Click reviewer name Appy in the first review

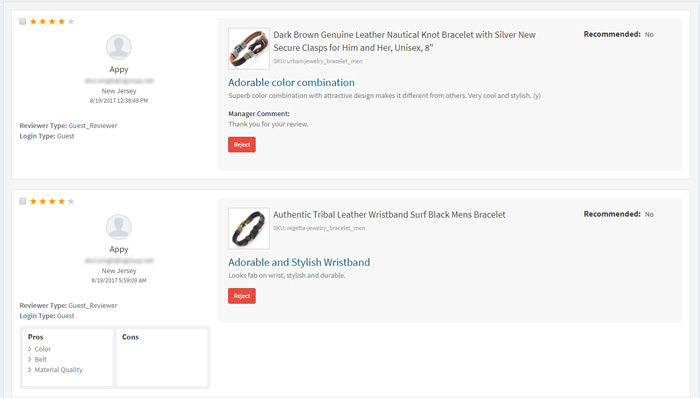tap(119, 70)
